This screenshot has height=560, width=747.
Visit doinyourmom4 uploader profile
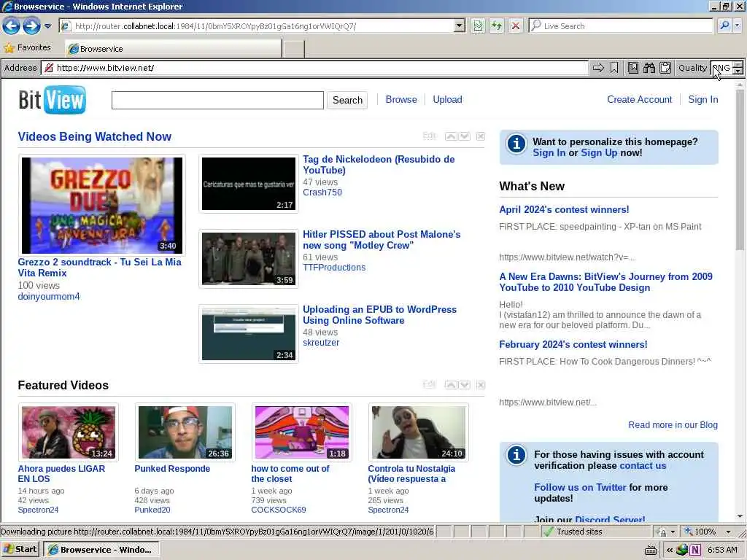click(x=49, y=296)
